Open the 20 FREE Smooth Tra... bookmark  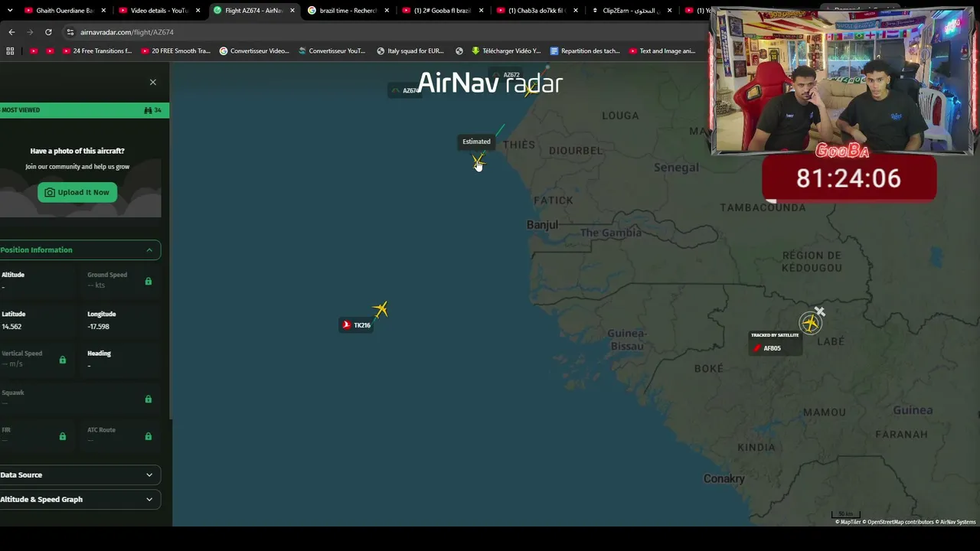tap(175, 51)
